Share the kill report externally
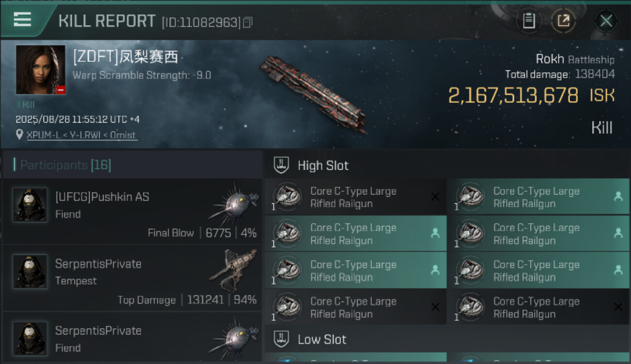The height and width of the screenshot is (364, 631). pyautogui.click(x=563, y=21)
